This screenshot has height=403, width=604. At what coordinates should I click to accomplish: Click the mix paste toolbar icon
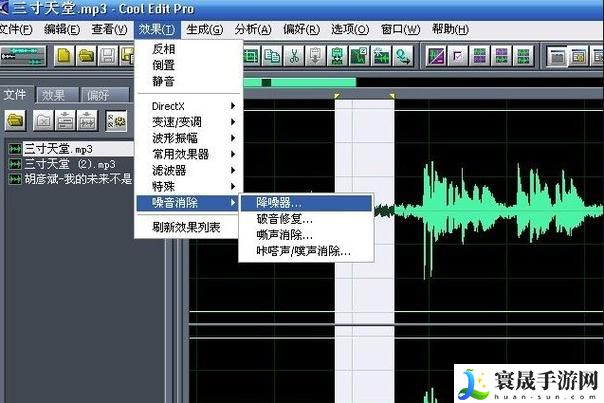(337, 56)
